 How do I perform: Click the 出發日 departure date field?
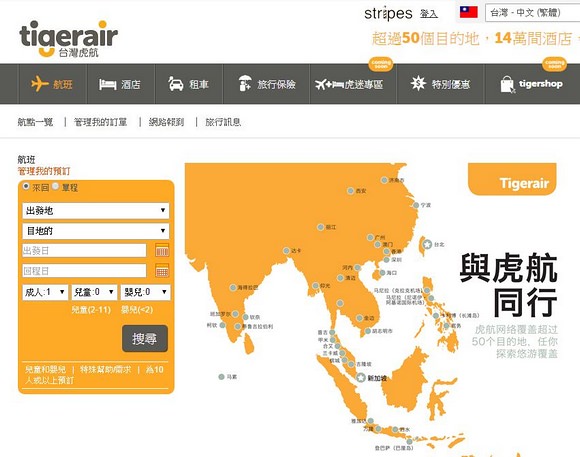pyautogui.click(x=85, y=251)
